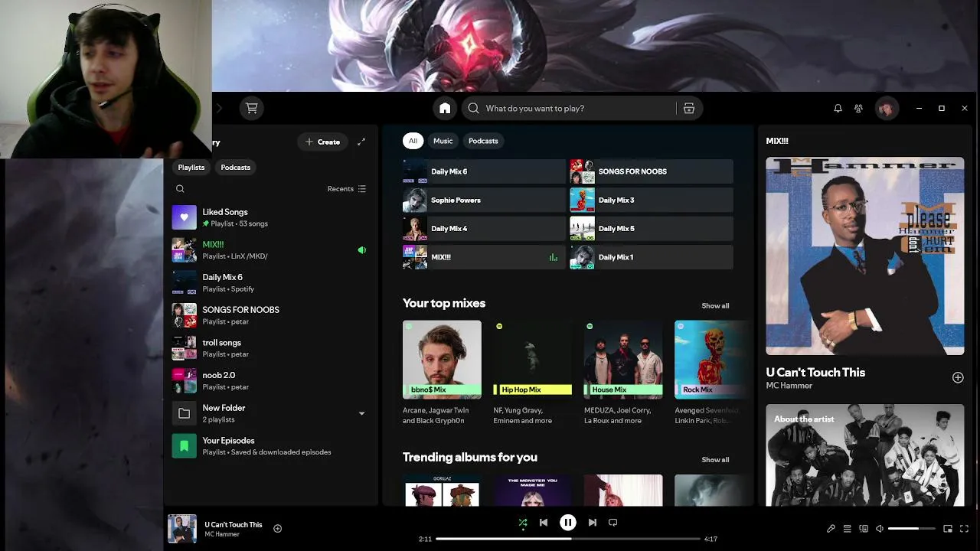The height and width of the screenshot is (551, 980).
Task: Pause the current song
Action: [x=568, y=523]
